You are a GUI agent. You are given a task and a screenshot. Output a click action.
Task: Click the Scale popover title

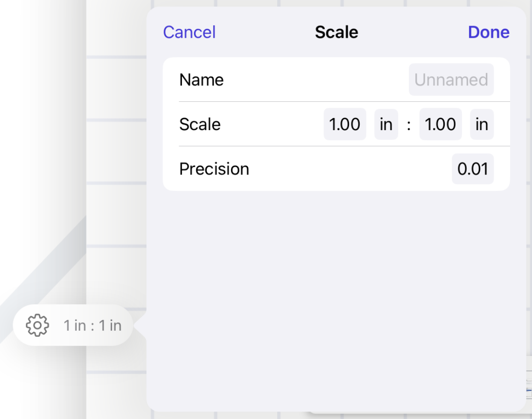[336, 32]
